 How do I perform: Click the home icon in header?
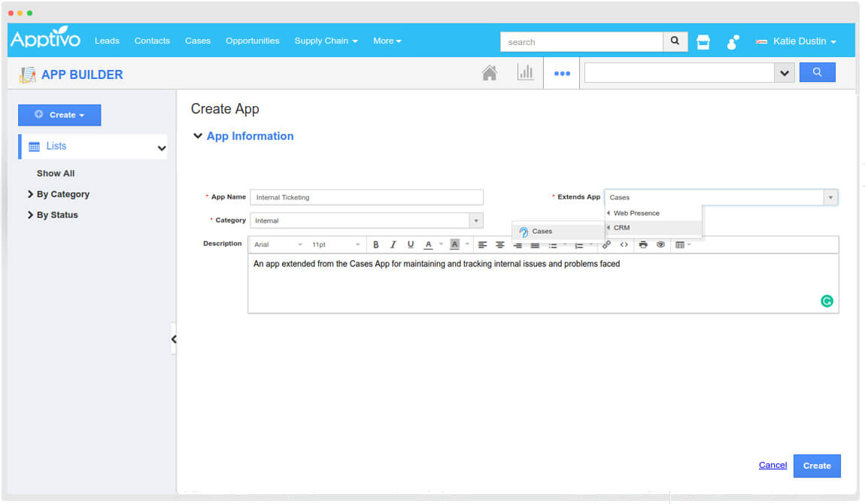[x=490, y=71]
